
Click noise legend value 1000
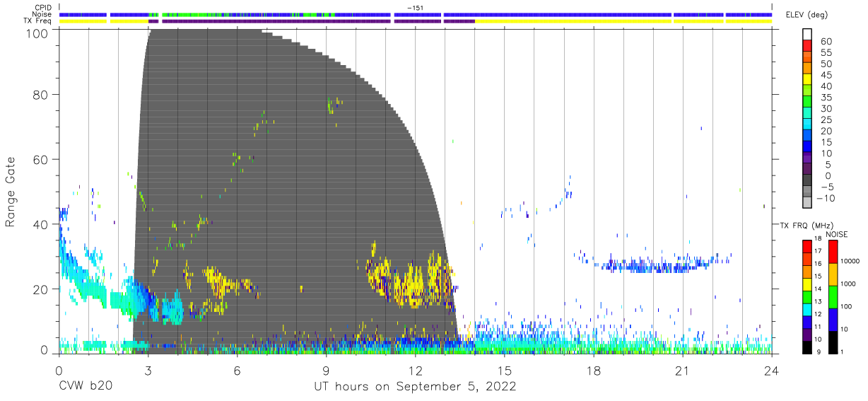point(850,285)
